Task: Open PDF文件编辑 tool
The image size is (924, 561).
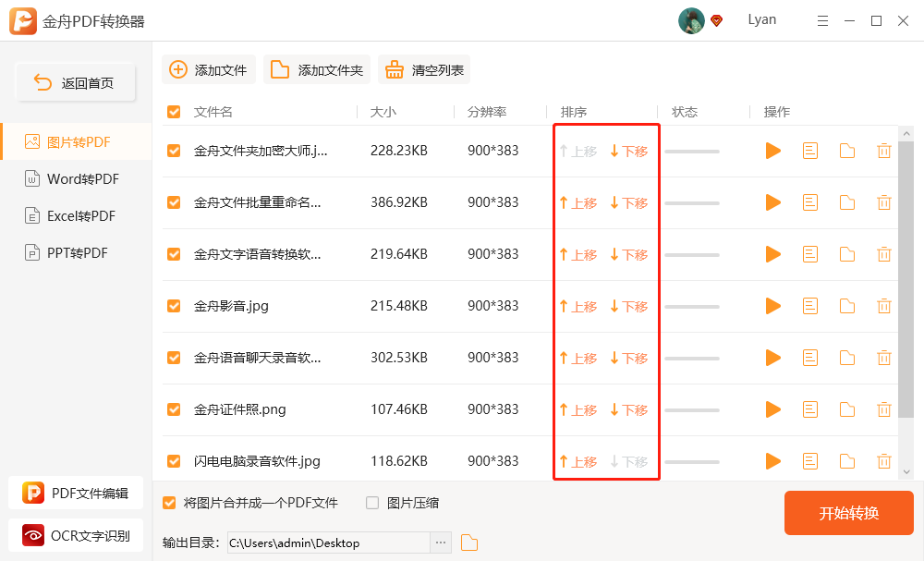Action: [x=76, y=493]
